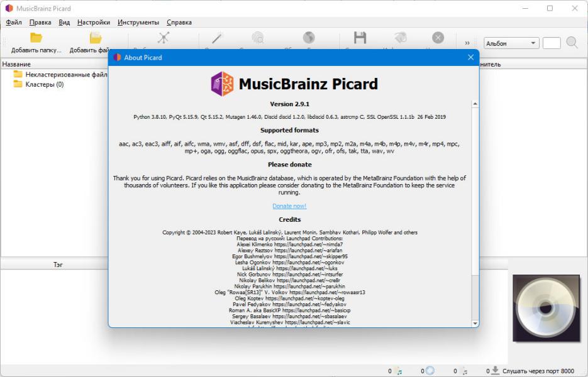The width and height of the screenshot is (588, 377).
Task: Click the Add Files toolbar icon
Action: tap(95, 38)
